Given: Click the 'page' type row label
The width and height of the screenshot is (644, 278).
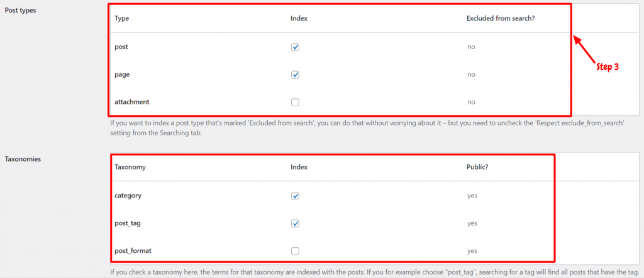Looking at the screenshot, I should point(121,75).
